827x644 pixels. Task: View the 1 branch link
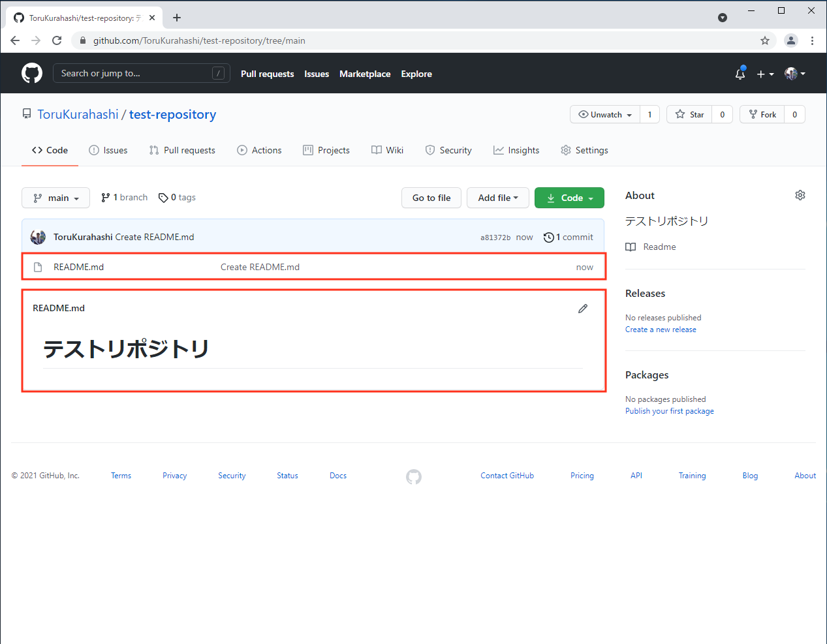pyautogui.click(x=124, y=197)
